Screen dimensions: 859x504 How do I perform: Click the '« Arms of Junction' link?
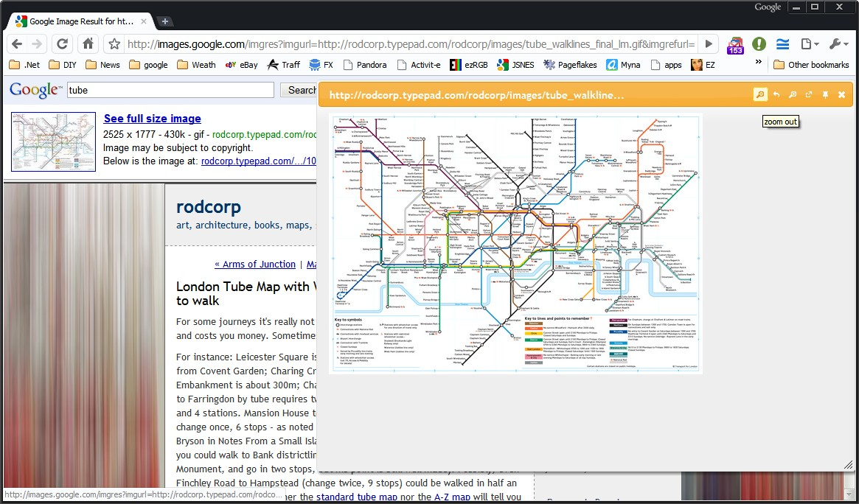(254, 265)
